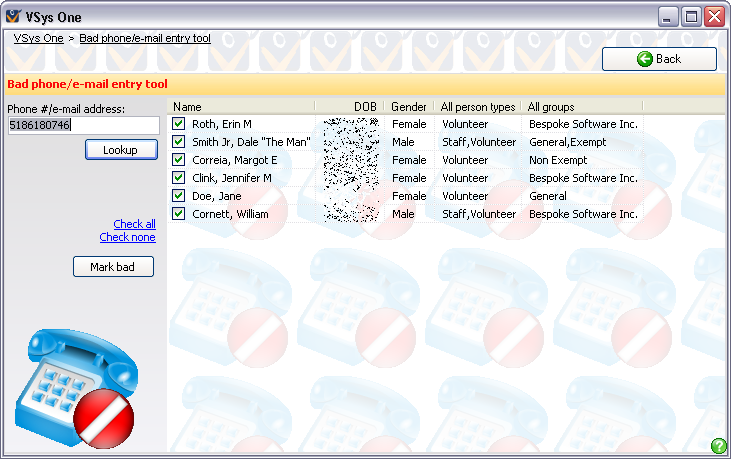Screen dimensions: 731x459
Task: Click the Check none link
Action: point(127,237)
